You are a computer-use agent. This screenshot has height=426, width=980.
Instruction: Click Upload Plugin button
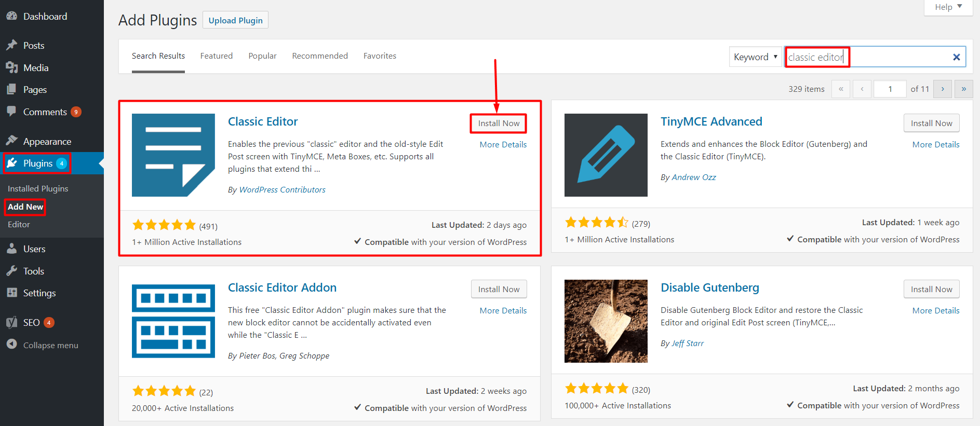[x=235, y=20]
